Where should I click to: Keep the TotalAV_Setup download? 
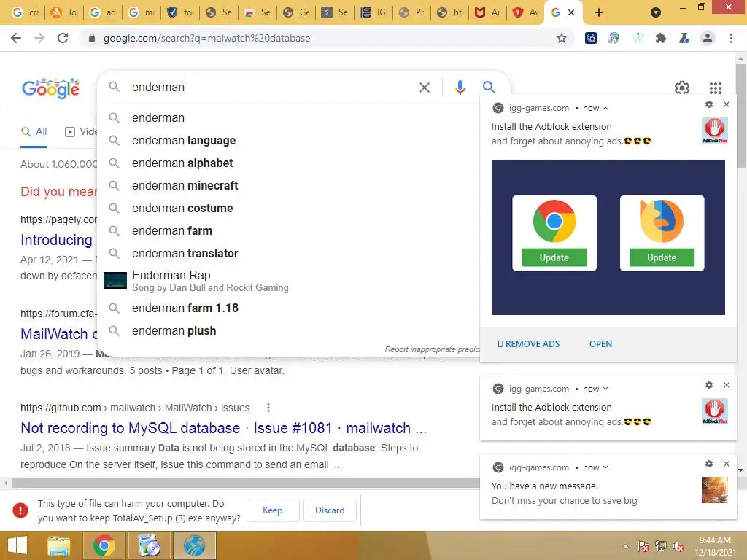point(273,510)
